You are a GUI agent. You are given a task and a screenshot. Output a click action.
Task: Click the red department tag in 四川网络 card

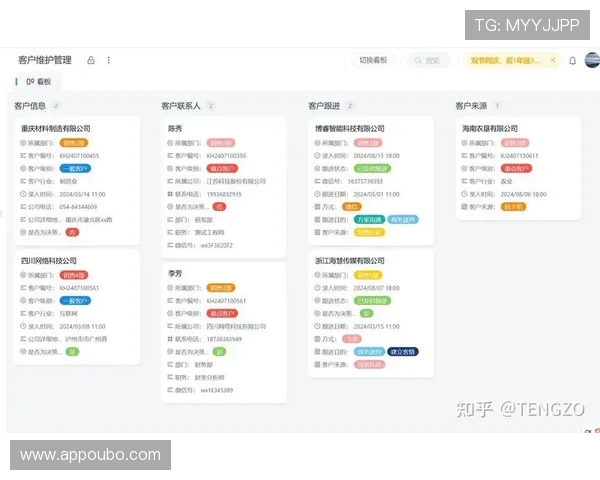click(x=74, y=275)
